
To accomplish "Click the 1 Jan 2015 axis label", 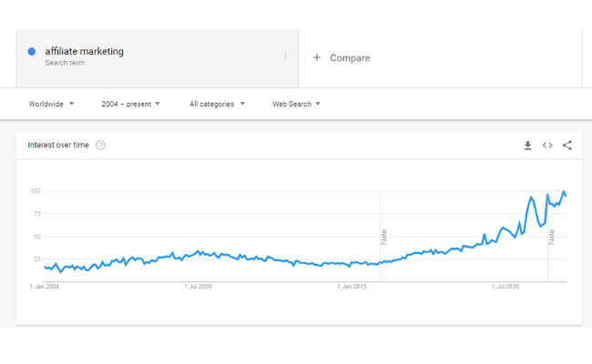I will tap(352, 287).
